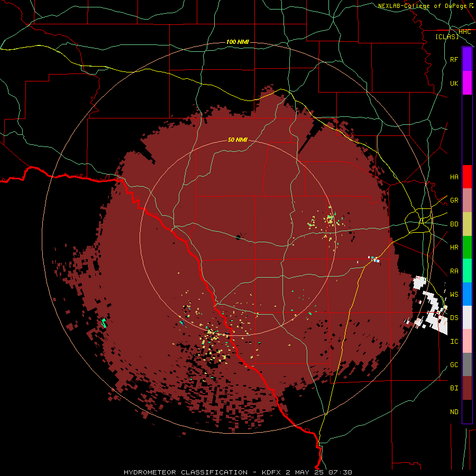Click the WS legend label
476x476 pixels.
pyautogui.click(x=454, y=295)
